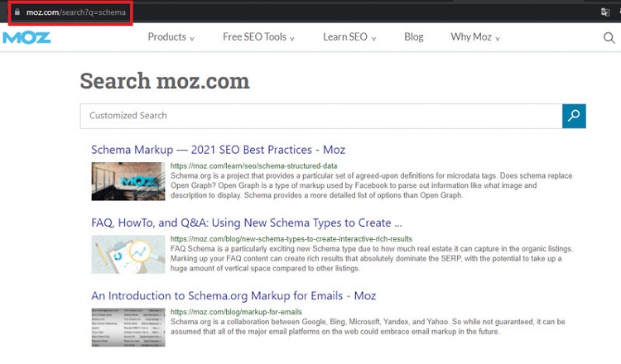
Task: Click the Moz office thumbnail image
Action: [128, 181]
